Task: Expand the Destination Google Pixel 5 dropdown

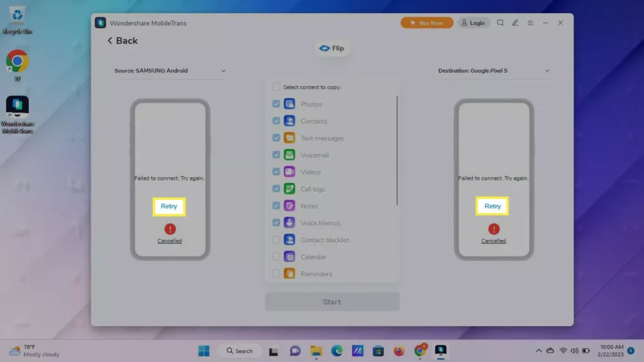Action: [x=547, y=71]
